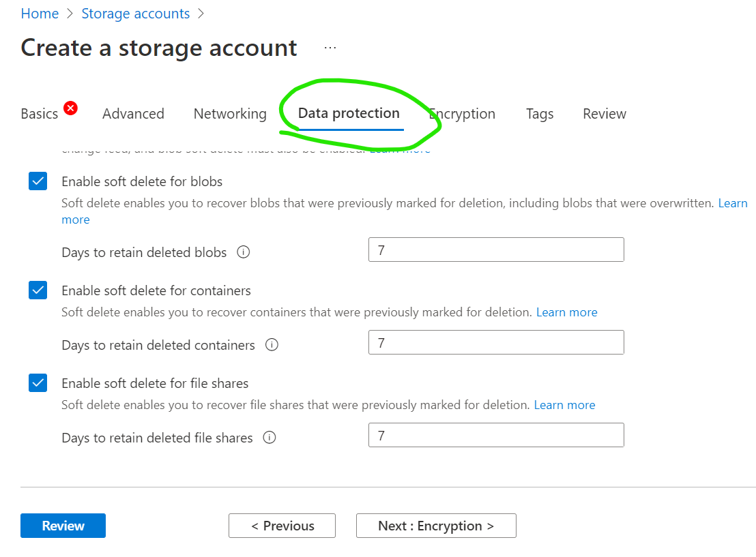Open Learn more link for file share soft delete
The height and width of the screenshot is (557, 756).
(x=564, y=405)
